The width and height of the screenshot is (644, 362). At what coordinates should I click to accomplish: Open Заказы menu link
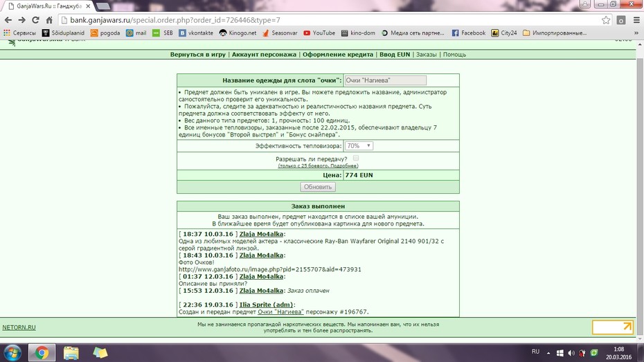pyautogui.click(x=427, y=54)
